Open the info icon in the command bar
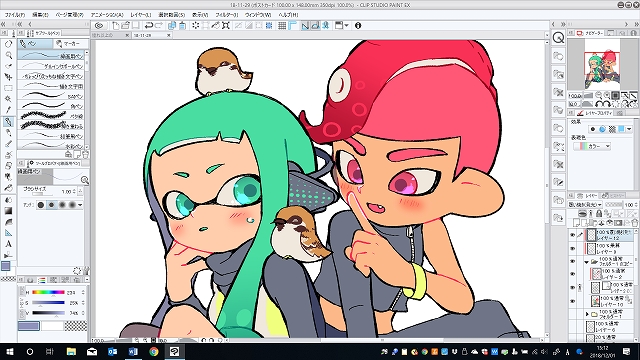This screenshot has width=640, height=360. point(358,25)
